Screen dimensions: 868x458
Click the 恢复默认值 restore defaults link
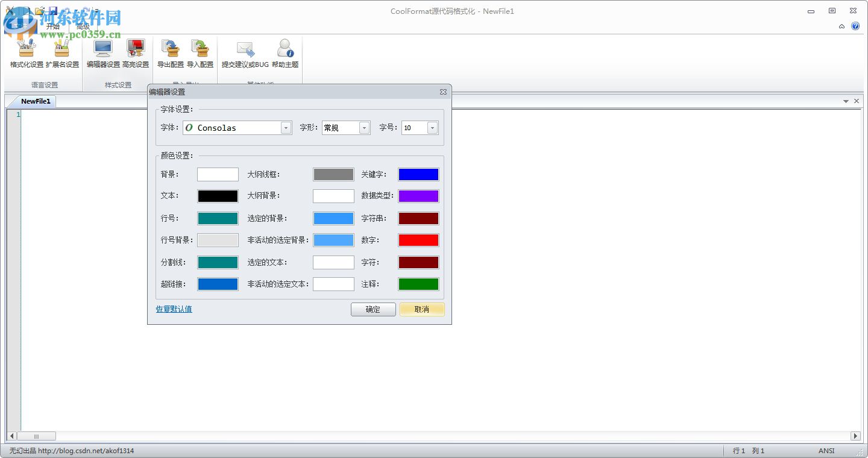(x=174, y=309)
